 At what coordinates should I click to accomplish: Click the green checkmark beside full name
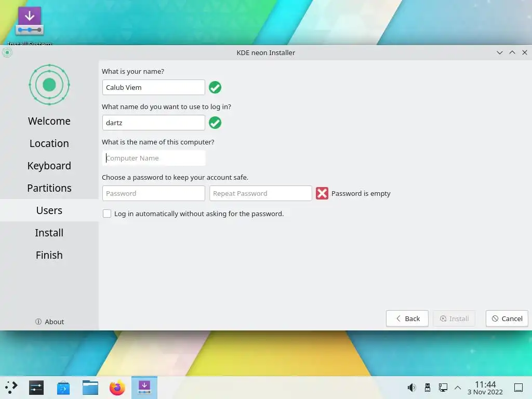coord(215,87)
